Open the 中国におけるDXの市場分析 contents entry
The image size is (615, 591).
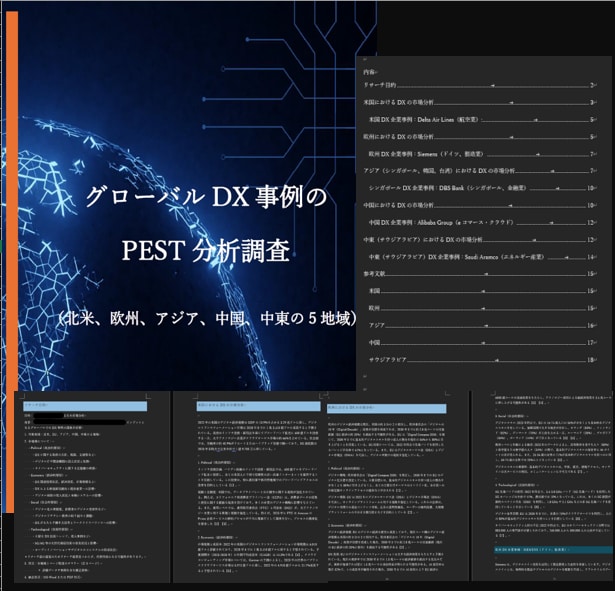[479, 205]
